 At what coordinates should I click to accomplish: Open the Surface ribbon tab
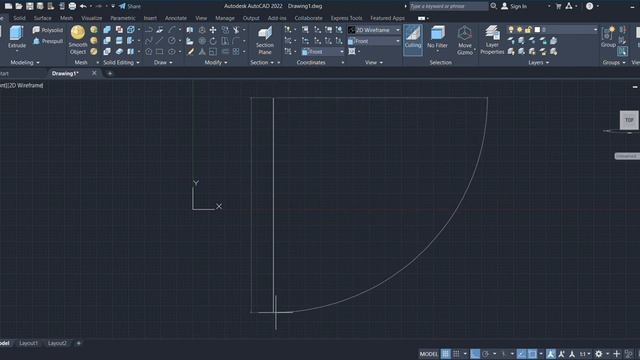click(x=42, y=18)
